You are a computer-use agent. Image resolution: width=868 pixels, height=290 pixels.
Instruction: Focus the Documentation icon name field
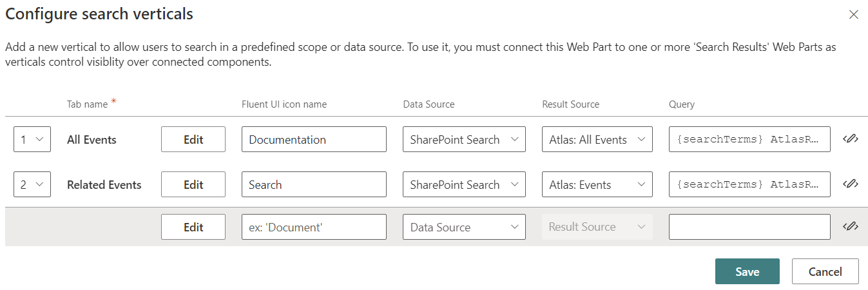(314, 139)
